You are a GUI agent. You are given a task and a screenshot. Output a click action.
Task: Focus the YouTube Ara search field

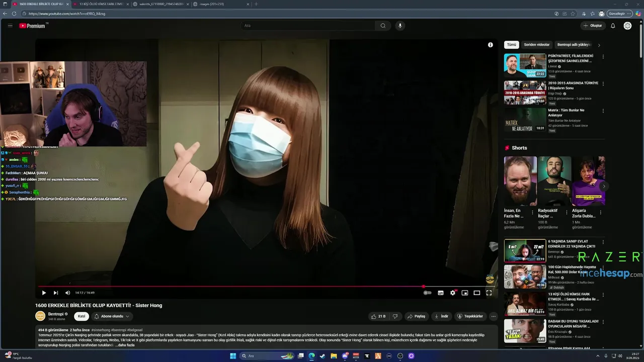(x=308, y=26)
